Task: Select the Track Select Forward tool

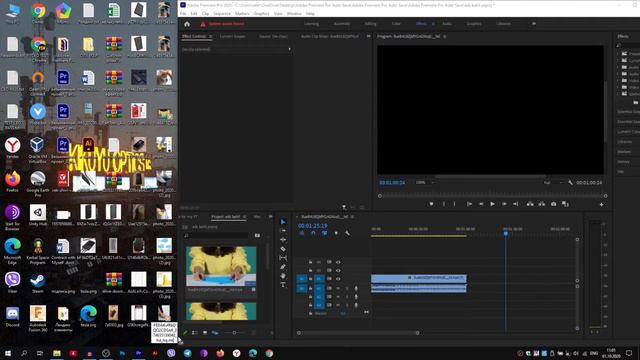Action: (283, 231)
